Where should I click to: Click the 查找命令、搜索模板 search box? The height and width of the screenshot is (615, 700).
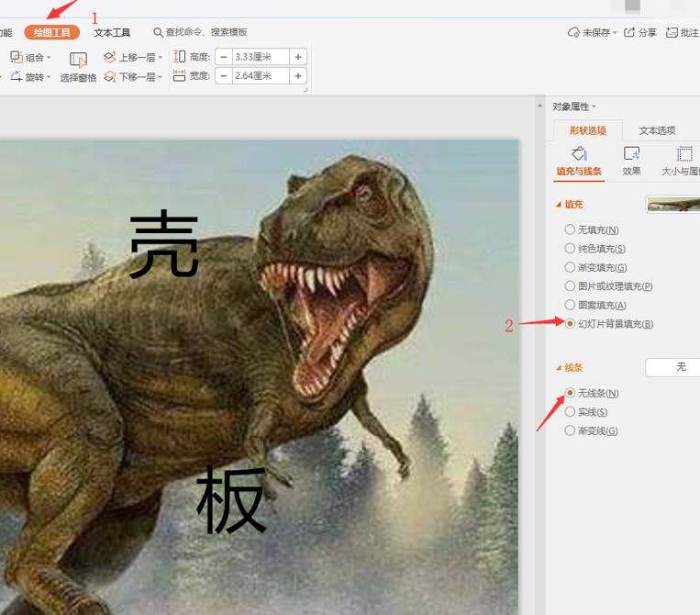(206, 32)
